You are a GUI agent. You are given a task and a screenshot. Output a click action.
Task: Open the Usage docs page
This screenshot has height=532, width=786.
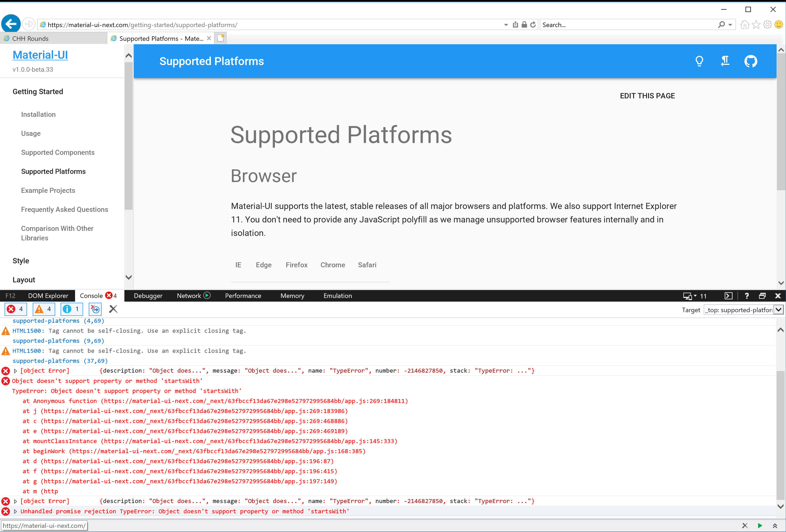(x=31, y=133)
